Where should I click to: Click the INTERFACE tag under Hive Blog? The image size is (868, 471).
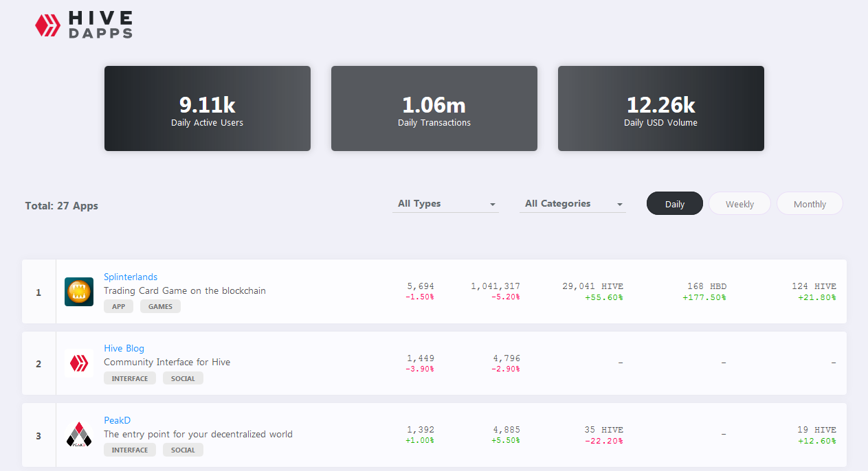(130, 378)
